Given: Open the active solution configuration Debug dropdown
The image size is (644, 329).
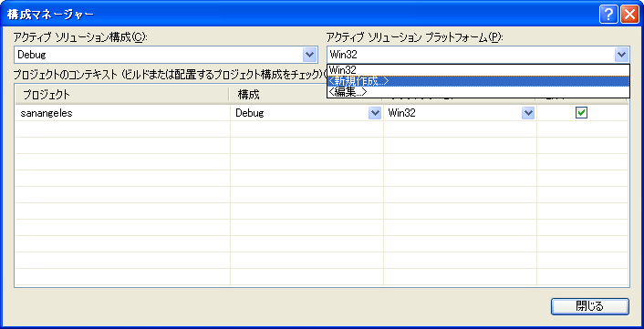Looking at the screenshot, I should pyautogui.click(x=309, y=55).
